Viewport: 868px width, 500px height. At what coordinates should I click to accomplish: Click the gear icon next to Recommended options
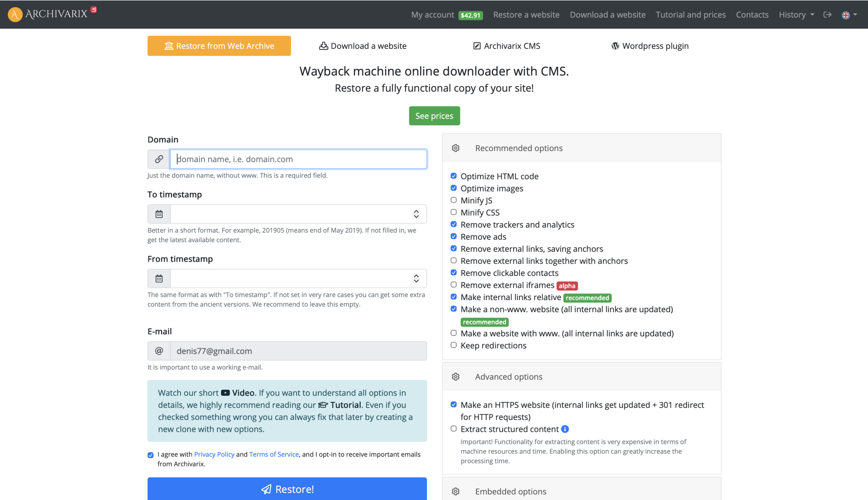(455, 148)
